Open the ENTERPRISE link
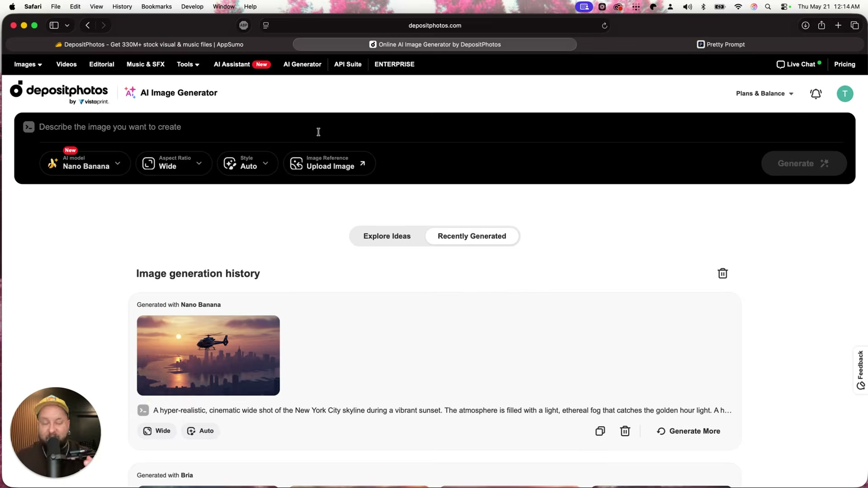Screen dimensions: 868x488 pos(394,64)
